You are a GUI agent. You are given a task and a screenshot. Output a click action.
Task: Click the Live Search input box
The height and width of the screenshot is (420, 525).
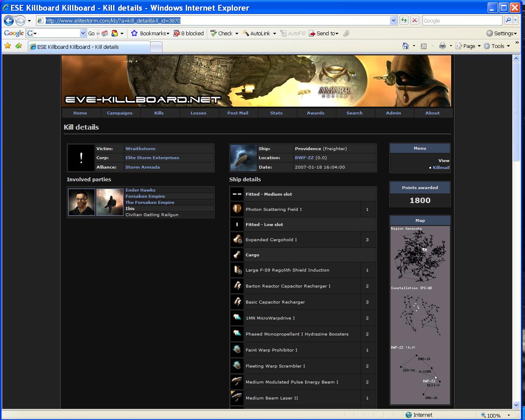tap(462, 20)
